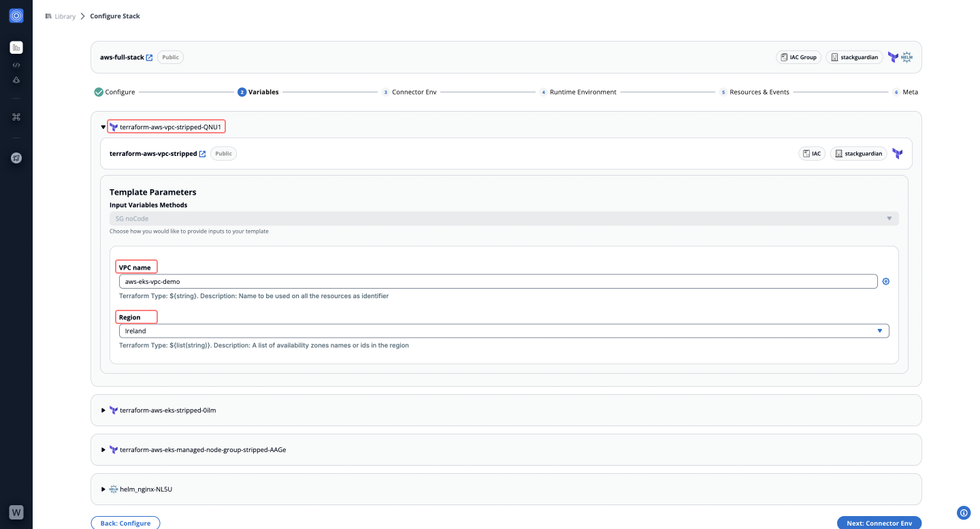Open the Region dropdown showing Ireland
980x529 pixels.
[x=504, y=331]
